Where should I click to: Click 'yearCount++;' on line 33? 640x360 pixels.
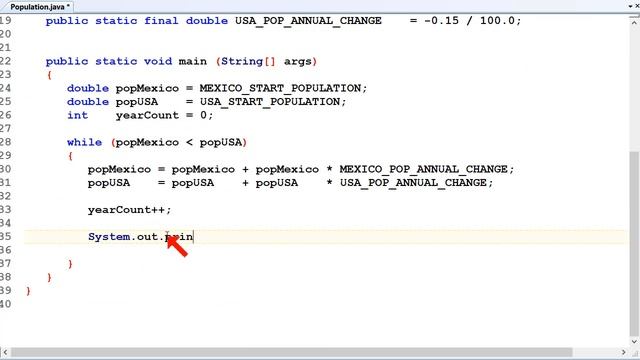tap(129, 210)
